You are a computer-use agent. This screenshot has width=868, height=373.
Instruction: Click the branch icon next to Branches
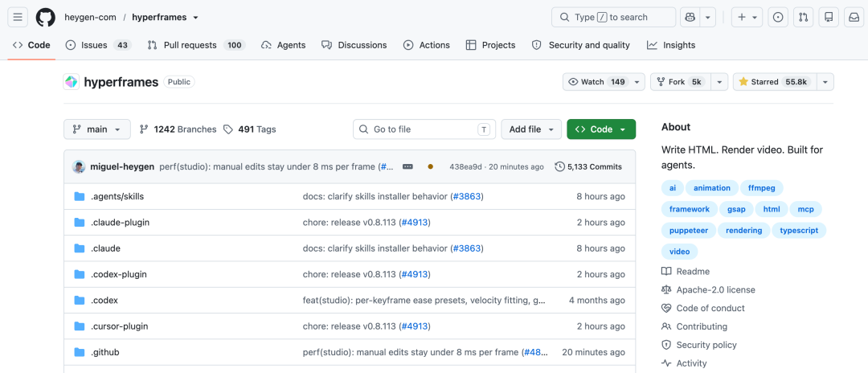144,129
